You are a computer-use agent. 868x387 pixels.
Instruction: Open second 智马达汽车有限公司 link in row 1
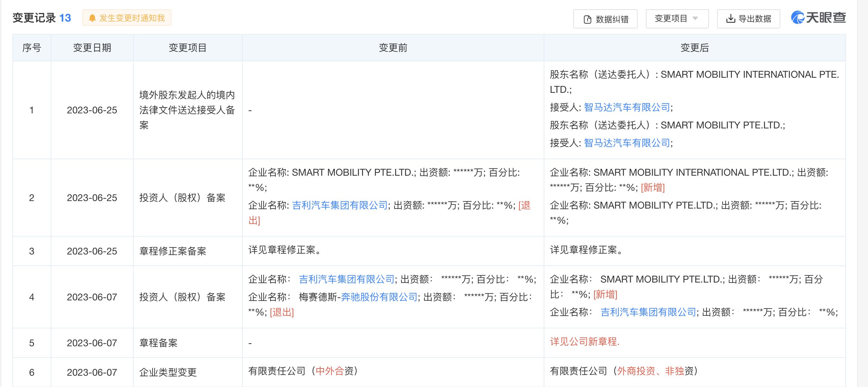[627, 143]
